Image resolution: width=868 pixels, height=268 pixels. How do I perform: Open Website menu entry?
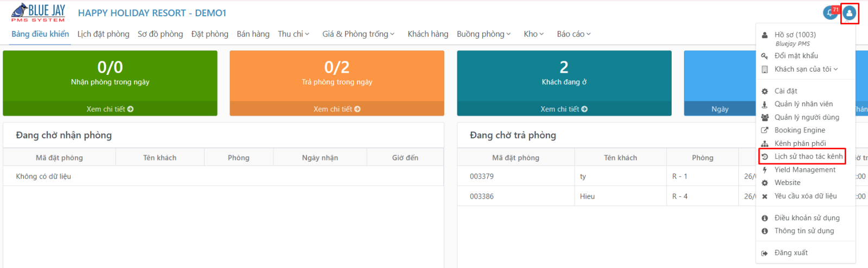pos(787,183)
